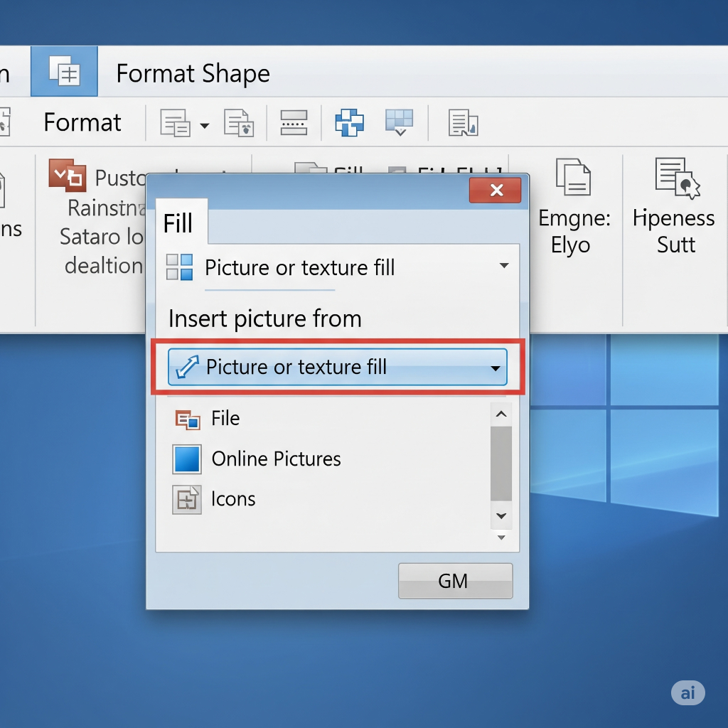728x728 pixels.
Task: Click the Hipeness Sutt ribbon icon
Action: [677, 177]
